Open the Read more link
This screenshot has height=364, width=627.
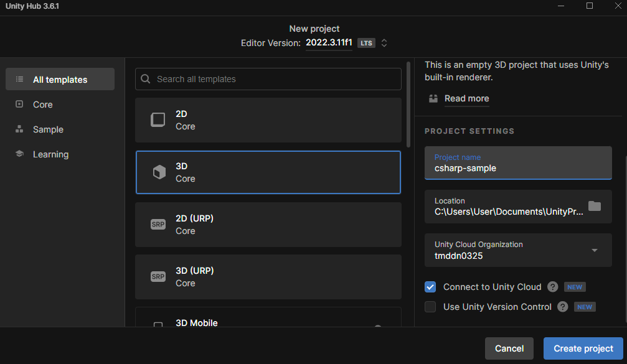466,98
